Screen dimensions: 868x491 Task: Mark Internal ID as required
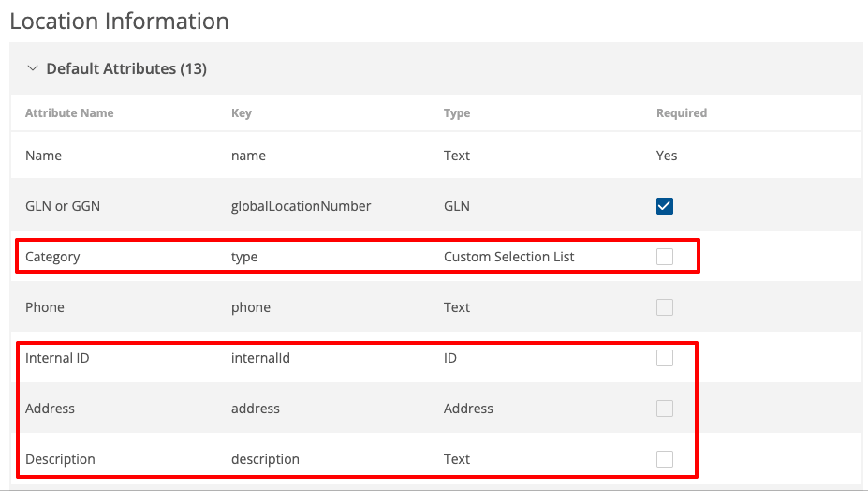(x=665, y=358)
